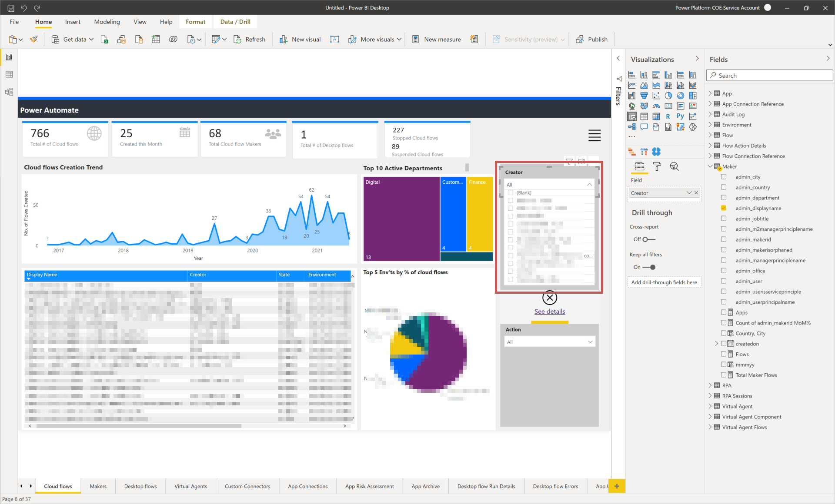Check the admin_city field checkbox

tap(724, 177)
